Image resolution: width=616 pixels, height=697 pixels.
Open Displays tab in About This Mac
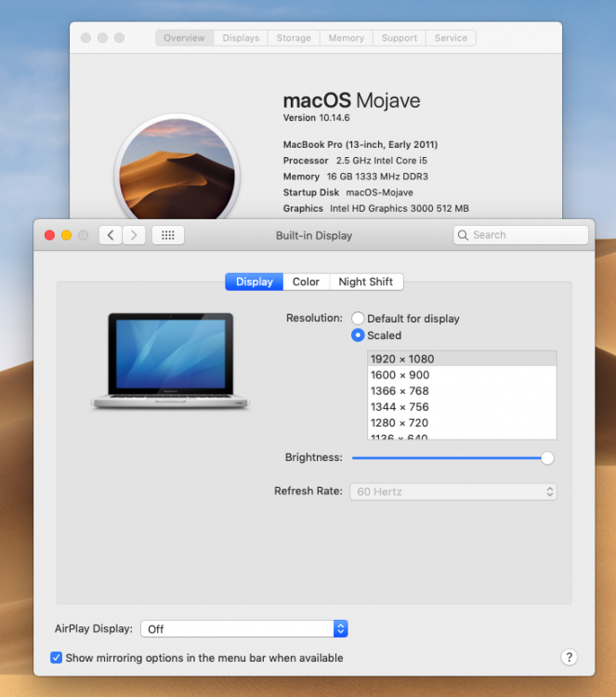[241, 38]
